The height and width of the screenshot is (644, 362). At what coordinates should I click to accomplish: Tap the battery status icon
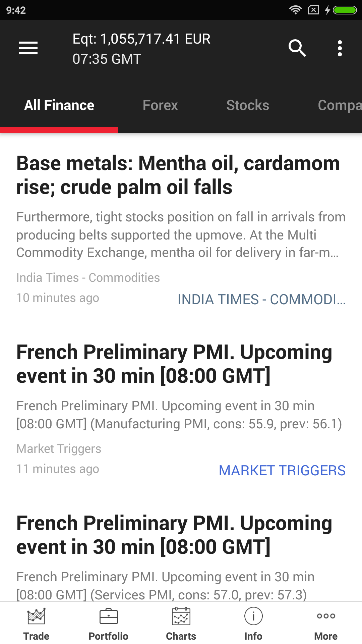(x=345, y=10)
